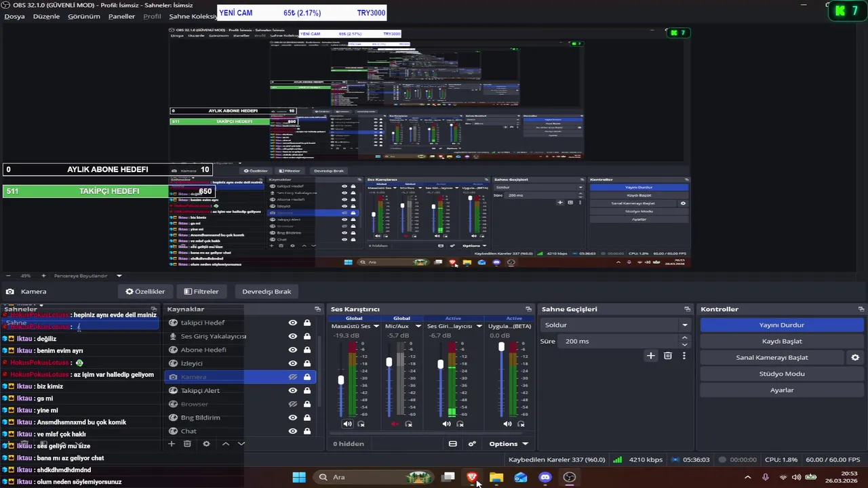The width and height of the screenshot is (868, 488).
Task: Click Kaydı Başlat to start recording
Action: [x=781, y=341]
